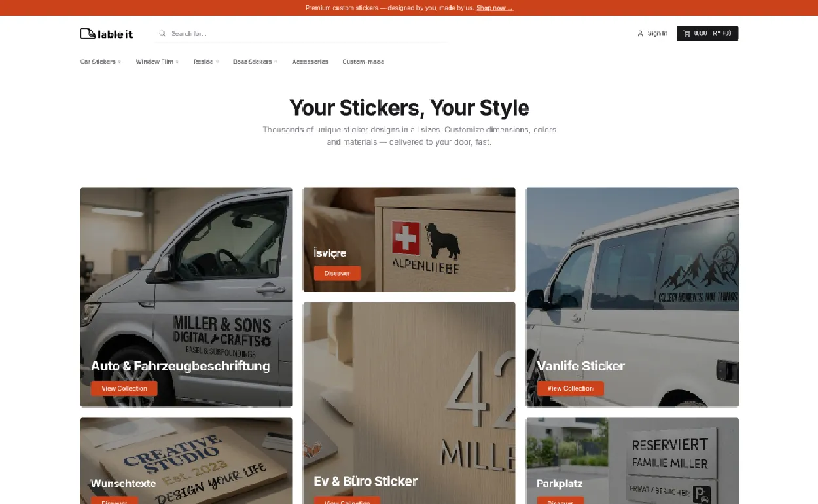The width and height of the screenshot is (818, 504).
Task: Expand the Car Stickers menu
Action: pyautogui.click(x=100, y=62)
